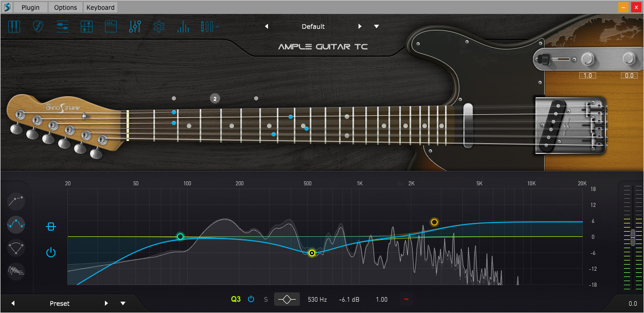Viewport: 644px width, 313px height.
Task: Go to previous instrument preset before Default
Action: coord(266,26)
